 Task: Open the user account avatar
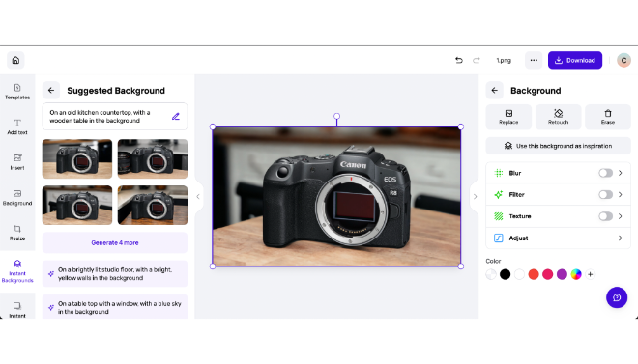coord(623,60)
